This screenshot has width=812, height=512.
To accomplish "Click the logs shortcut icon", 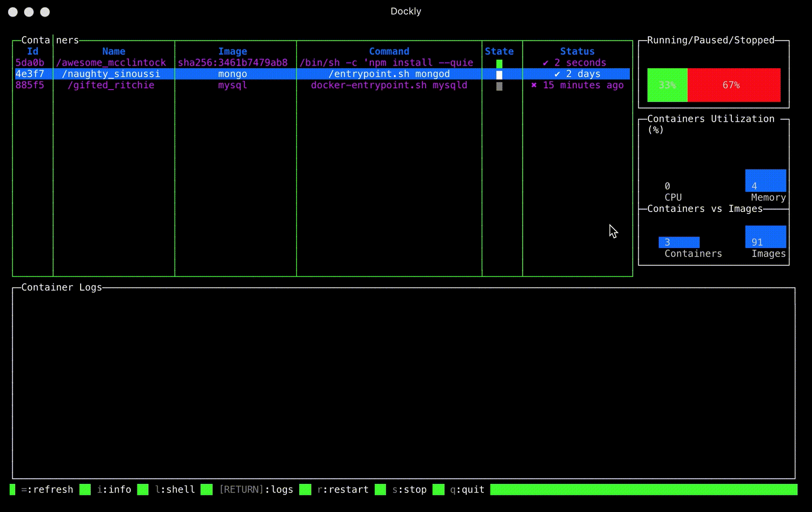I will point(207,489).
